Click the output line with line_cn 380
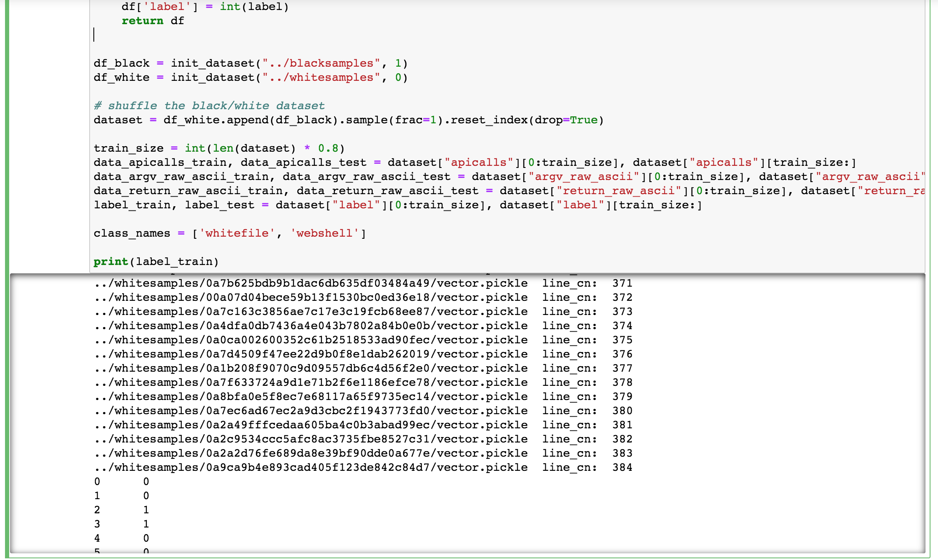Image resolution: width=938 pixels, height=560 pixels. [x=363, y=411]
